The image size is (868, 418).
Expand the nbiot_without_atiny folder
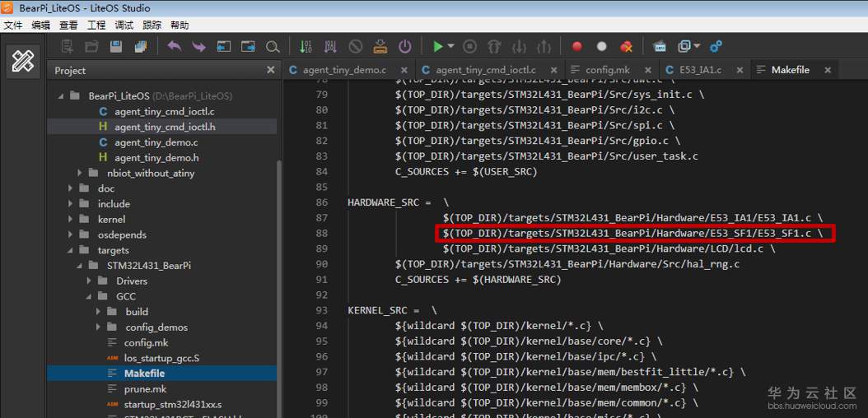[80, 173]
